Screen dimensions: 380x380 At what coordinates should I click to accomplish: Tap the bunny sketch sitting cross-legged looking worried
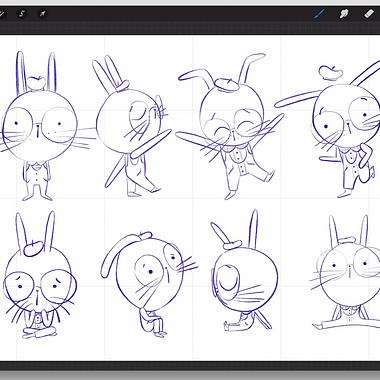click(x=39, y=275)
